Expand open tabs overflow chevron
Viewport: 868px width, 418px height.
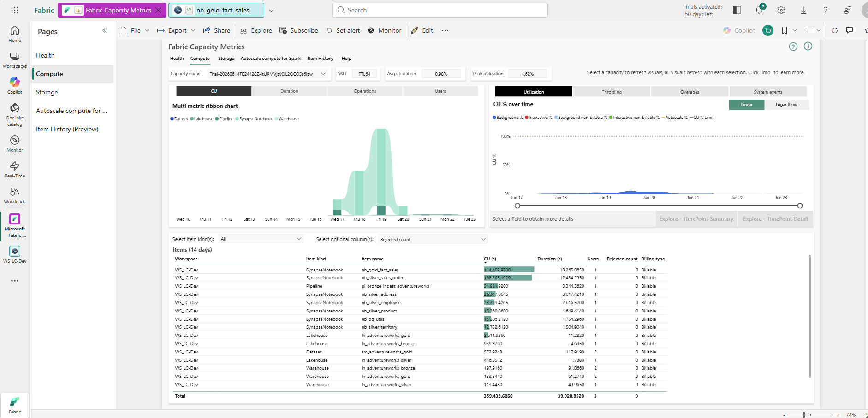271,10
